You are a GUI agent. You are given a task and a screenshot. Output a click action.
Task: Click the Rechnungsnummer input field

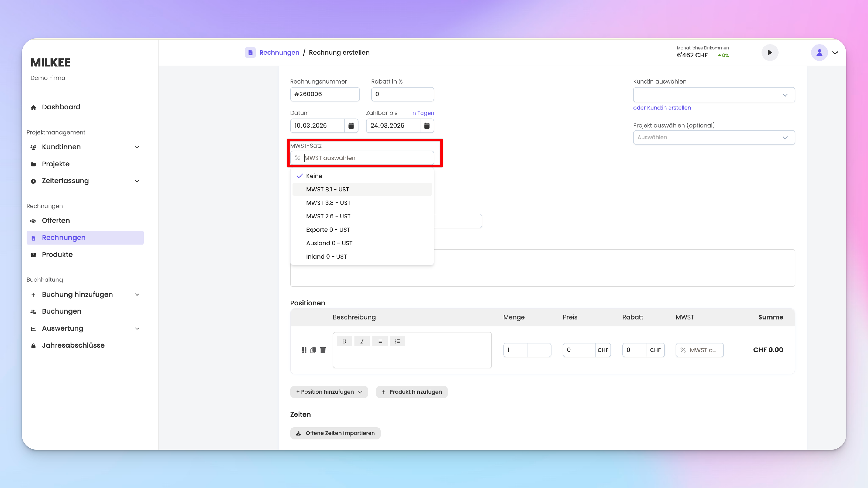pyautogui.click(x=325, y=94)
